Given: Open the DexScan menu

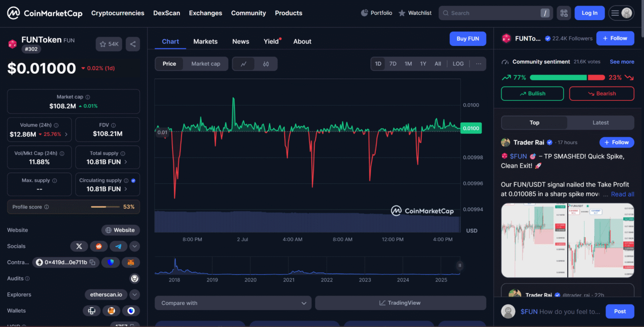Looking at the screenshot, I should pyautogui.click(x=167, y=13).
